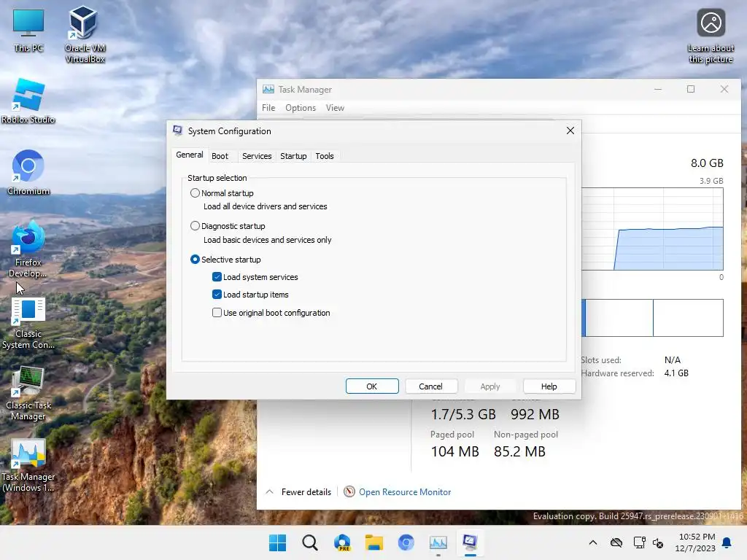Viewport: 747px width, 560px height.
Task: Open Classic System Configuration shortcut
Action: pyautogui.click(x=28, y=323)
